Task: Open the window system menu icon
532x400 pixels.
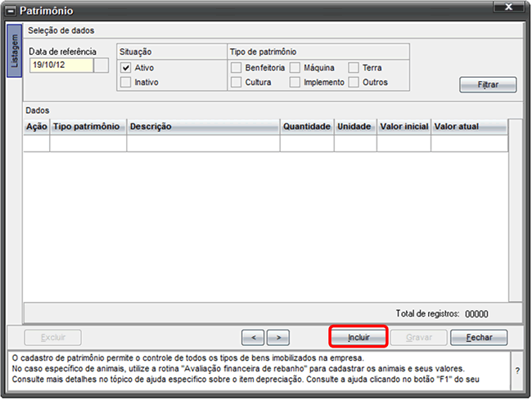Action: (11, 11)
